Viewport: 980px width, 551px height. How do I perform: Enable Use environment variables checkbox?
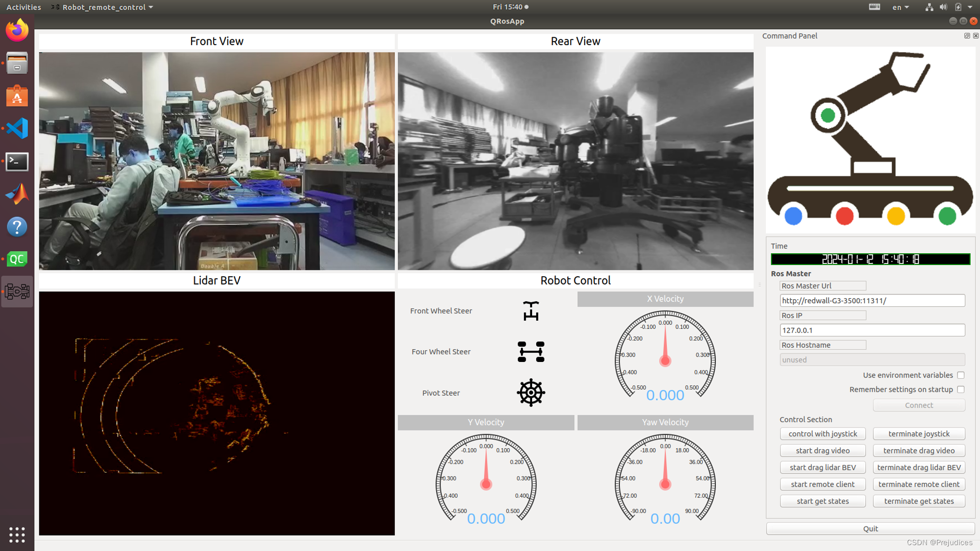(x=960, y=375)
